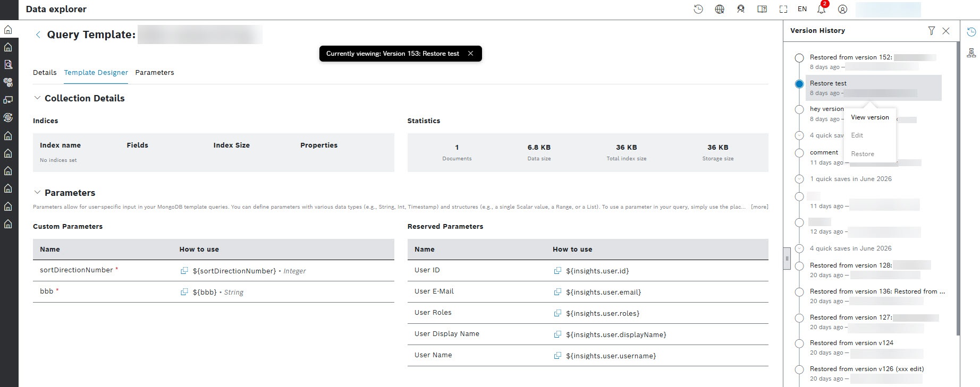
Task: Go back using the arrow beside Query Template
Action: click(38, 35)
